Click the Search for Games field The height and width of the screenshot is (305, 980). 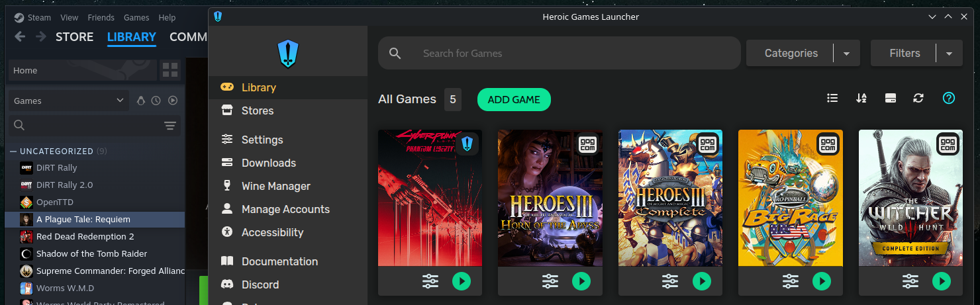click(x=569, y=53)
